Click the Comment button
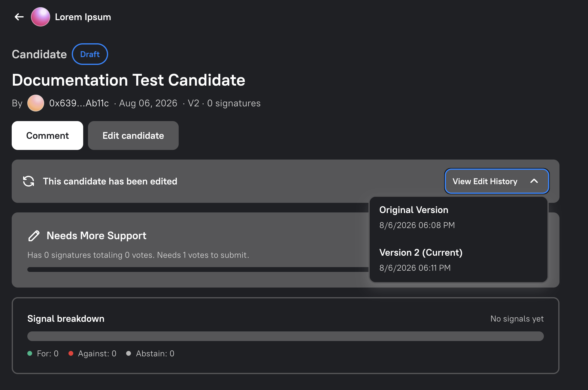 point(47,136)
